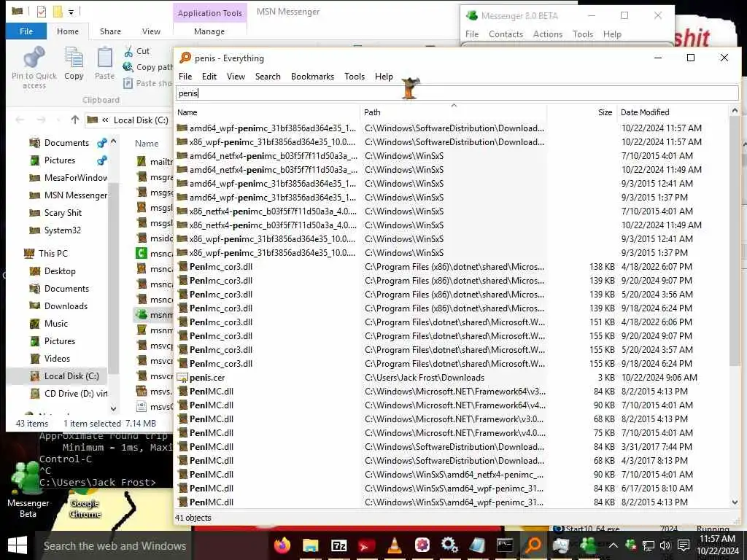Viewport: 747px width, 560px height.
Task: Select MesaForWindows folder in sidebar
Action: (x=76, y=178)
